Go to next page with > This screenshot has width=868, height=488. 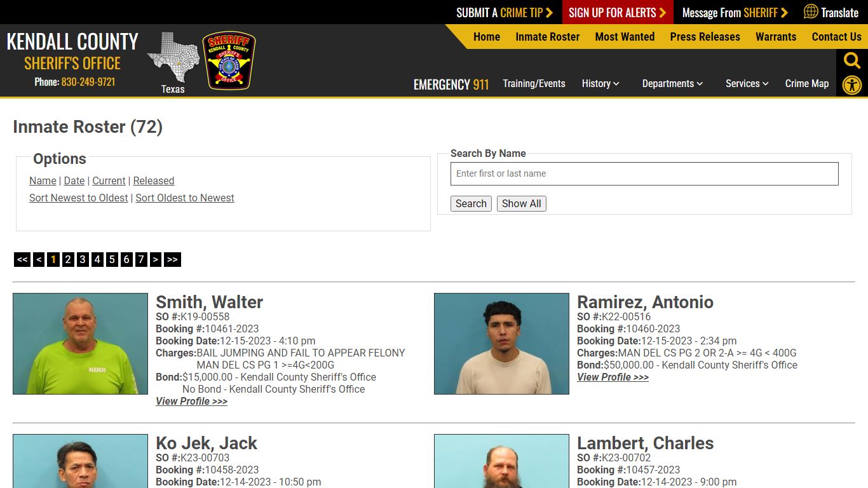pyautogui.click(x=156, y=259)
